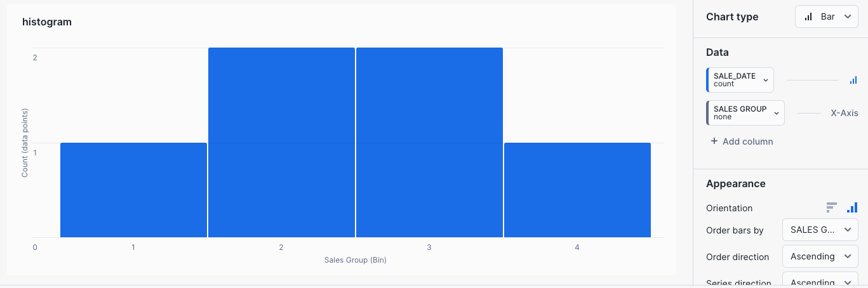Viewport: 868px width, 288px height.
Task: Click the Count (data points) axis label
Action: pyautogui.click(x=25, y=143)
